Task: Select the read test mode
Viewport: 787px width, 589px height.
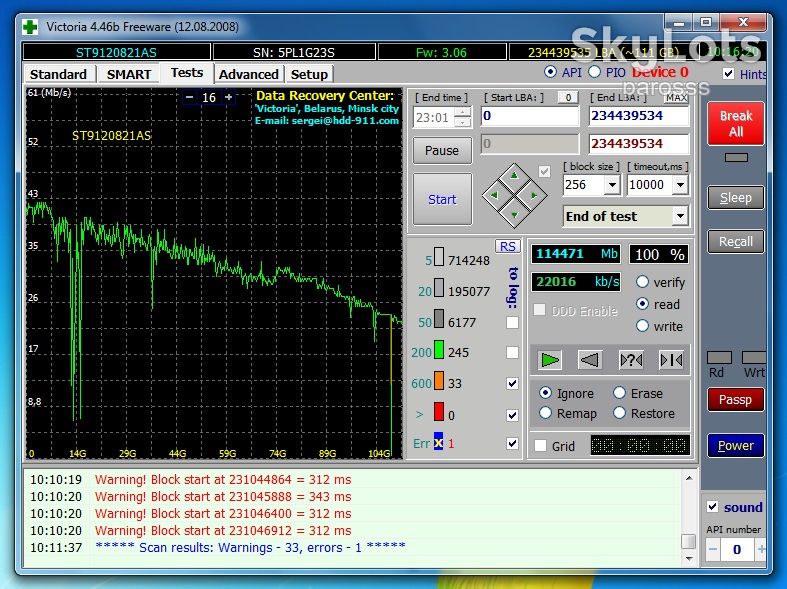Action: click(x=642, y=304)
